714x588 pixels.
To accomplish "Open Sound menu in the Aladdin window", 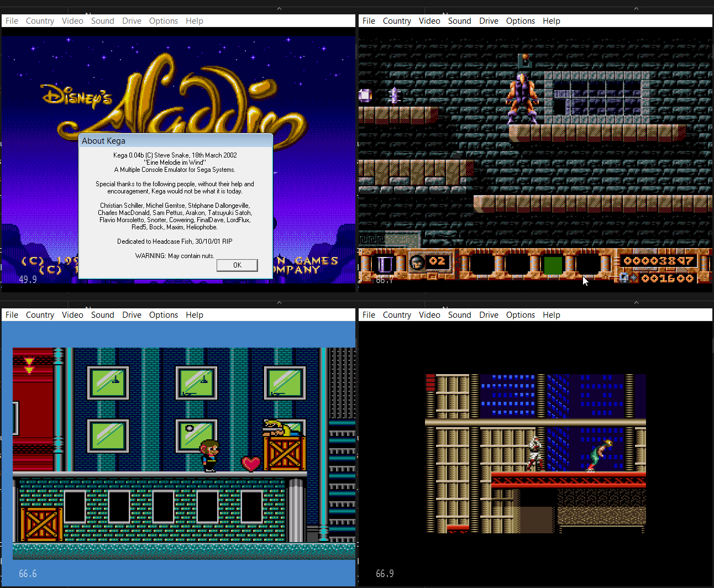I will pyautogui.click(x=103, y=21).
